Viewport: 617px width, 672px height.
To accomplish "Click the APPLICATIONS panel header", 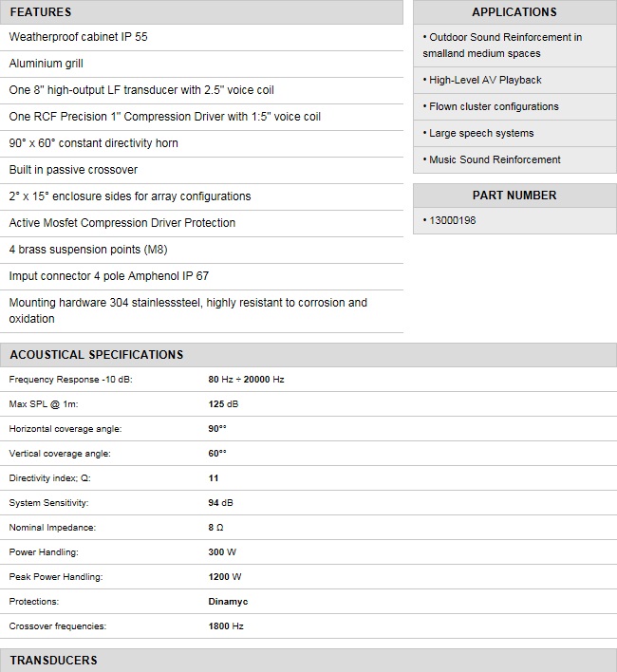I will point(514,12).
